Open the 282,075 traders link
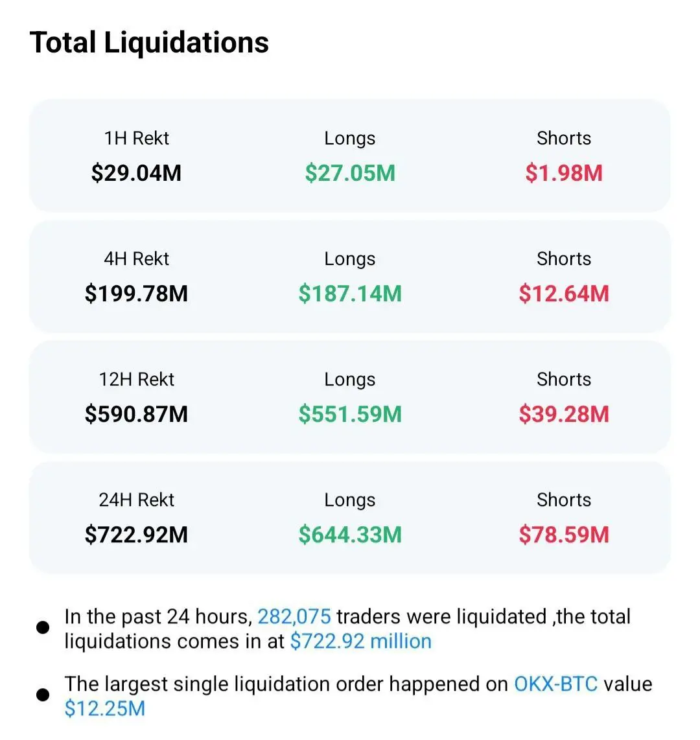This screenshot has width=700, height=740. tap(294, 616)
